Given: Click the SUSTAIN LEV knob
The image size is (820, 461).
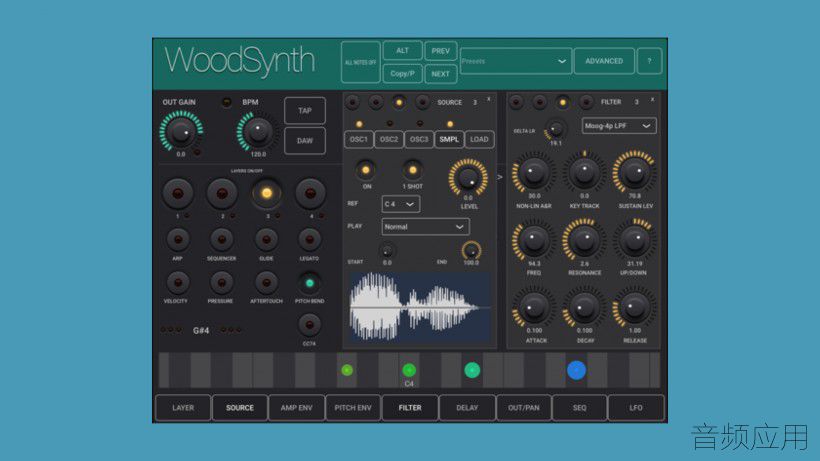Looking at the screenshot, I should [634, 172].
